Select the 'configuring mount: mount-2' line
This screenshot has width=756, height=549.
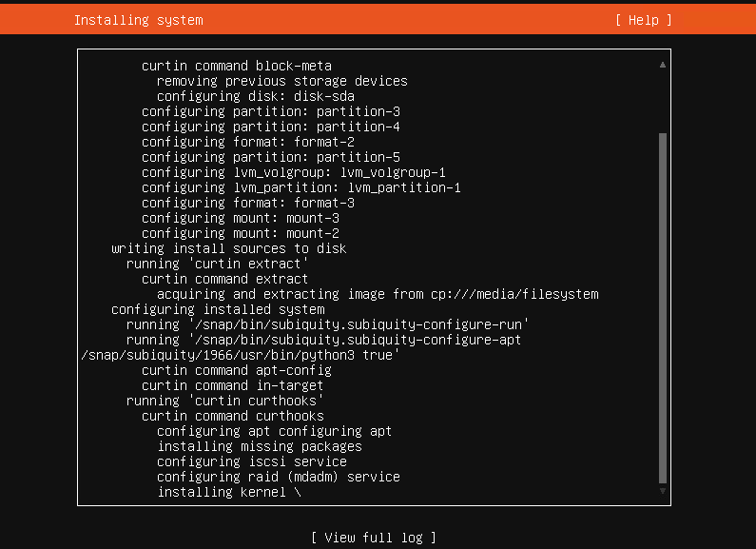coord(240,233)
